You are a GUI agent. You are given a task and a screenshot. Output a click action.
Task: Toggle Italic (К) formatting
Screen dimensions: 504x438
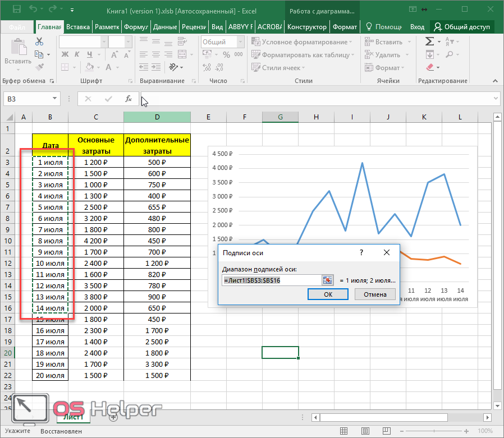77,54
